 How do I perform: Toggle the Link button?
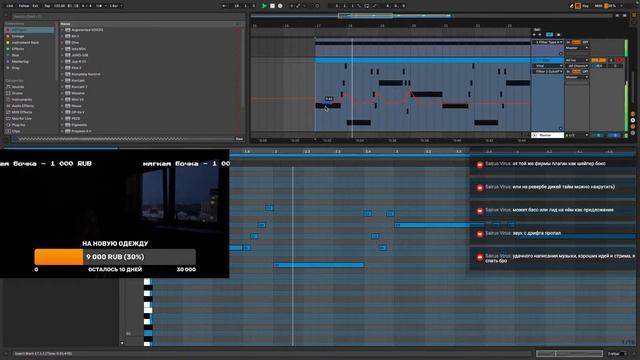point(10,6)
